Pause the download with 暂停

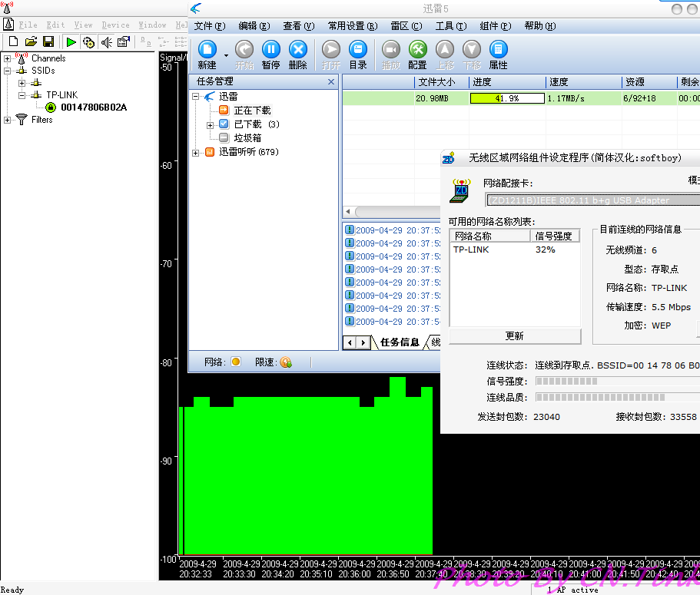click(271, 55)
